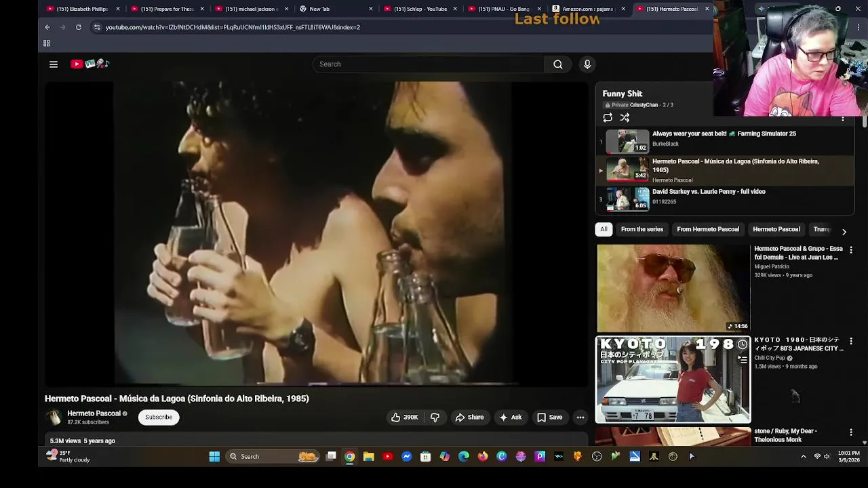Open Miguel Patrício channel link

(x=772, y=266)
